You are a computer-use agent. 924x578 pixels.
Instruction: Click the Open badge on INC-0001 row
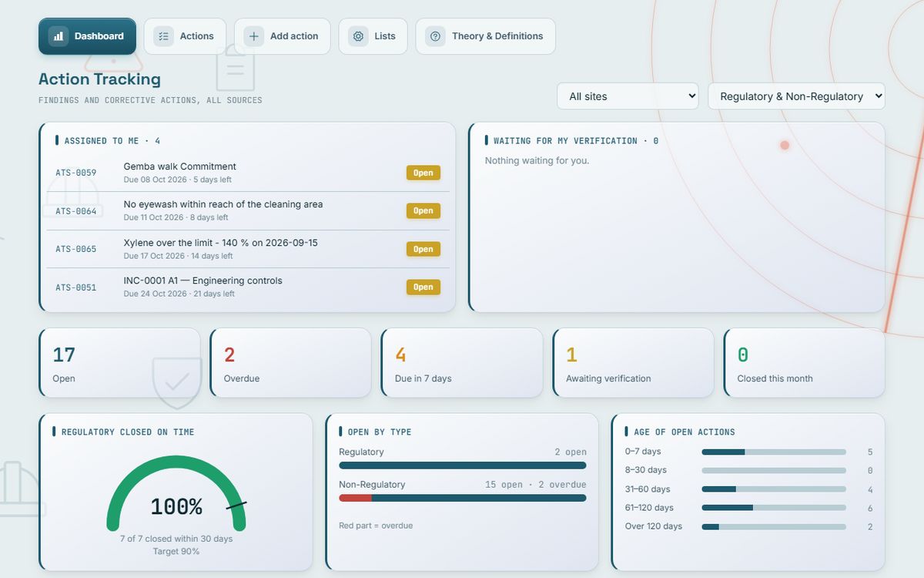click(423, 287)
